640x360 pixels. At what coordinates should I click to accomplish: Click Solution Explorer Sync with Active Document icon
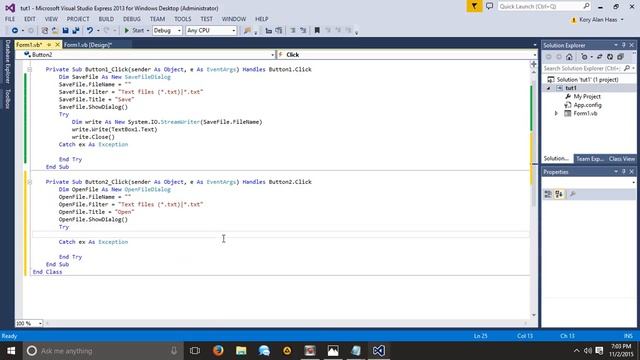(x=600, y=57)
